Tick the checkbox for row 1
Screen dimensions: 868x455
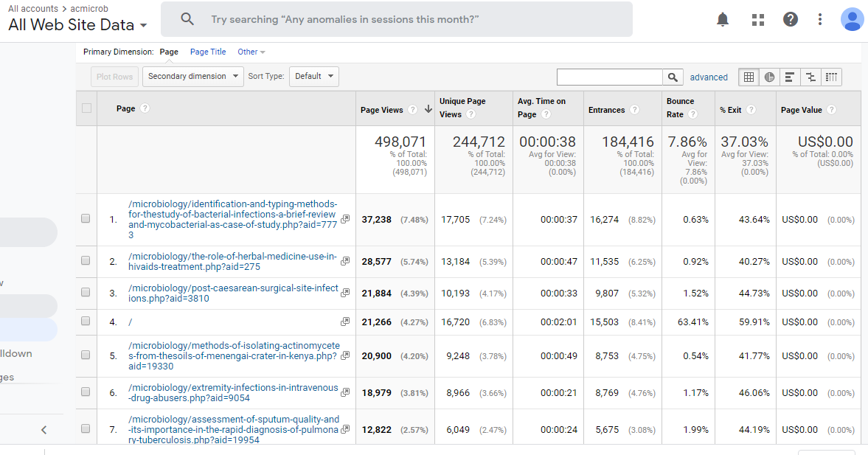86,219
